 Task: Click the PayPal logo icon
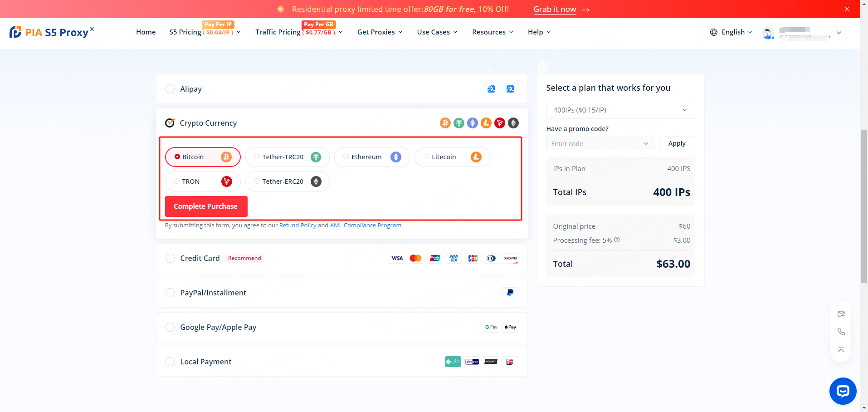coord(510,293)
